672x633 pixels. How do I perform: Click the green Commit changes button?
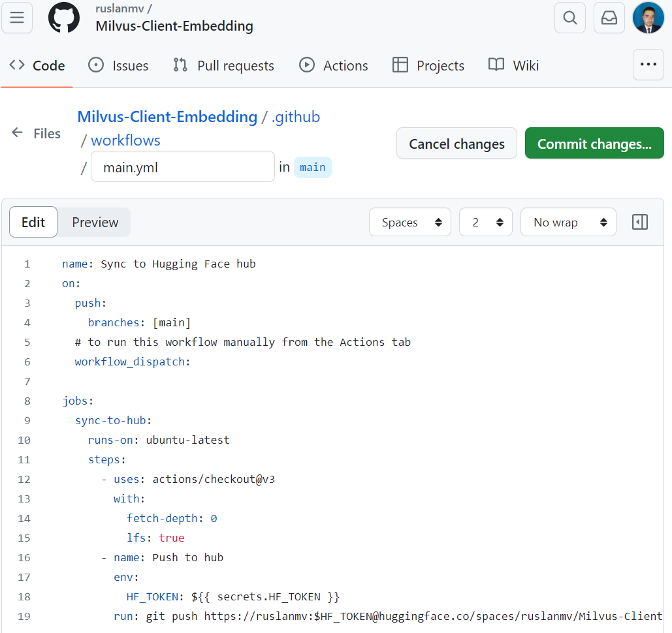pos(594,144)
